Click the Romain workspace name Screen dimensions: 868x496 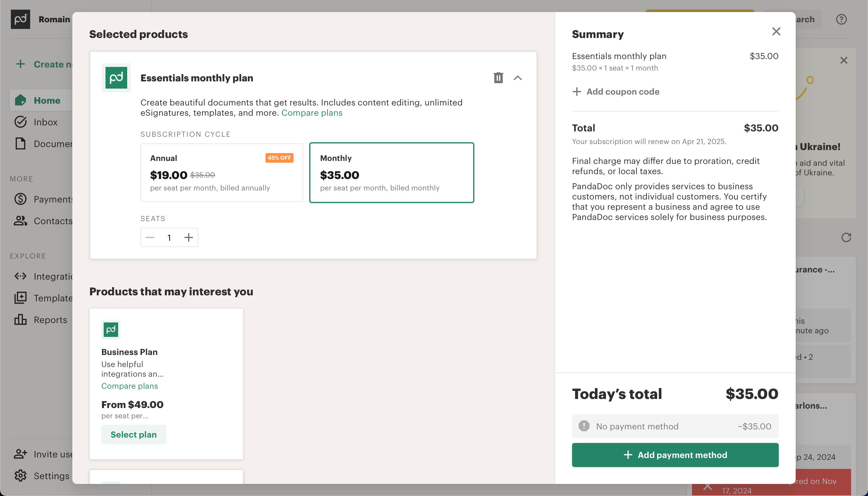[x=54, y=19]
